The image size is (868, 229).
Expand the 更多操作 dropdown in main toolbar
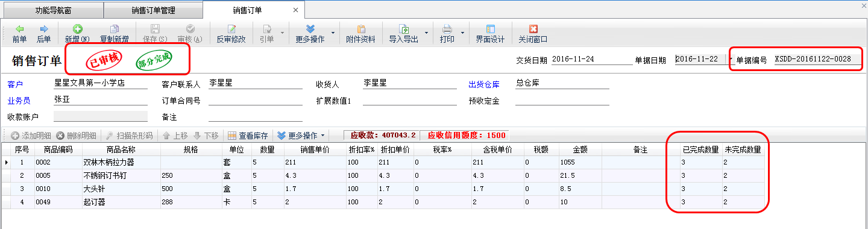click(x=333, y=33)
